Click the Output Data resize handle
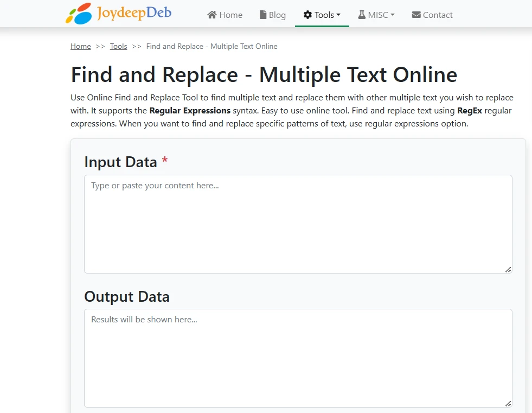Screen dimensions: 532x413 (x=508, y=404)
